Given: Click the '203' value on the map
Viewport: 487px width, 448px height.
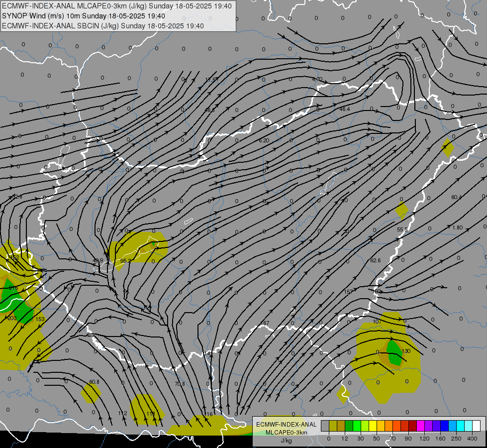Looking at the screenshot, I should pos(12,318).
